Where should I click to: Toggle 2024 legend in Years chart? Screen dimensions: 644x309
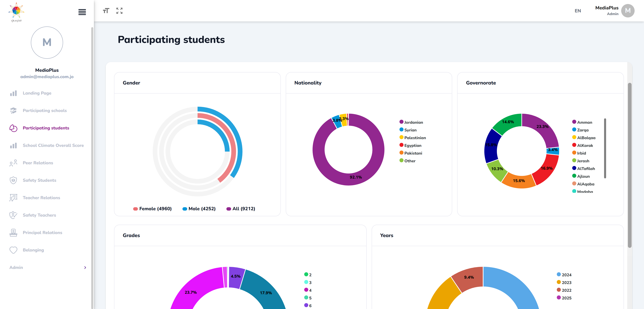click(564, 275)
